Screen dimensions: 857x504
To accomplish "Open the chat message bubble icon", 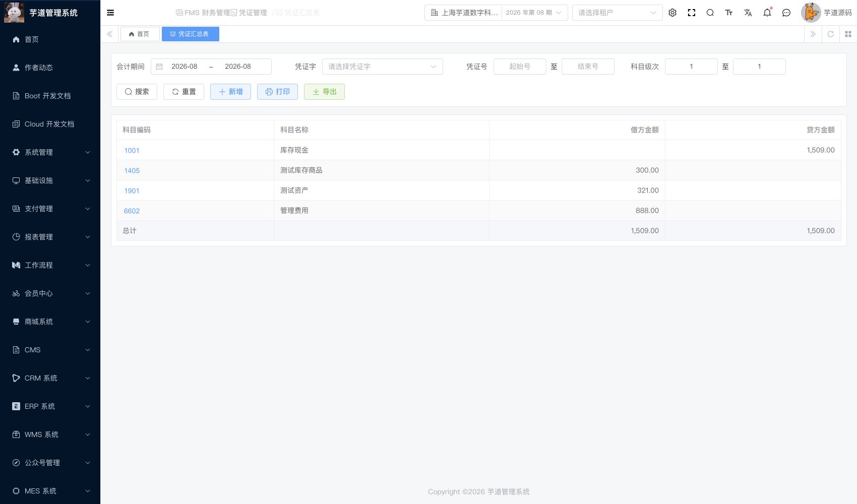I will [x=786, y=13].
